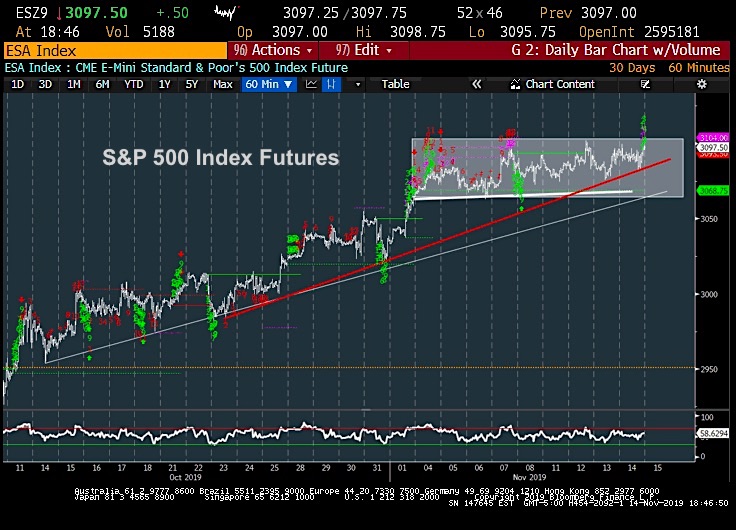Image resolution: width=736 pixels, height=530 pixels.
Task: Click the bid/ask size 52 x 46
Action: point(480,13)
